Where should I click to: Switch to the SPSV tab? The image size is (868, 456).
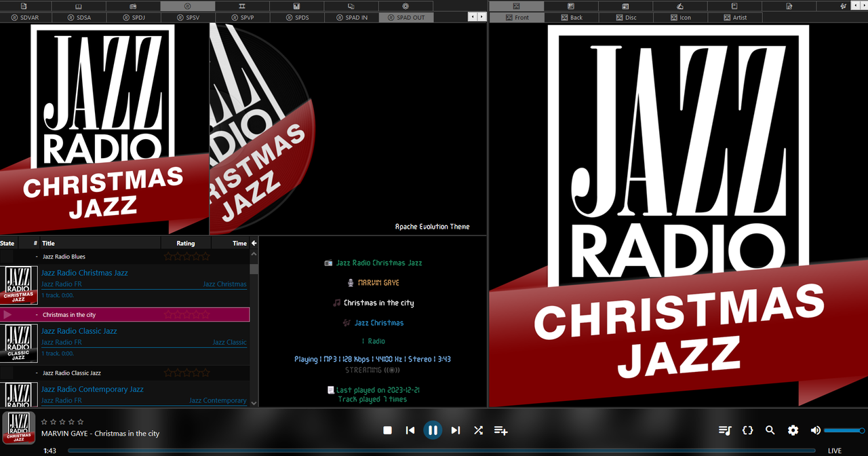[189, 17]
